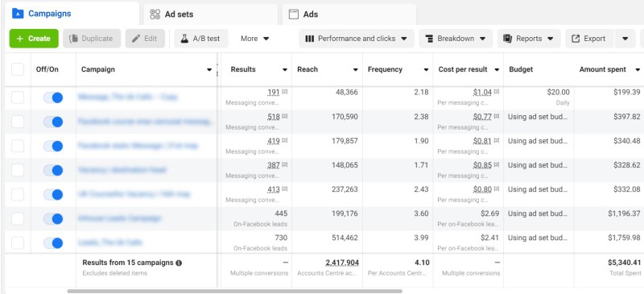Select checkbox for the $328.62 campaign row
Viewport: 644px width, 294px height.
point(18,170)
